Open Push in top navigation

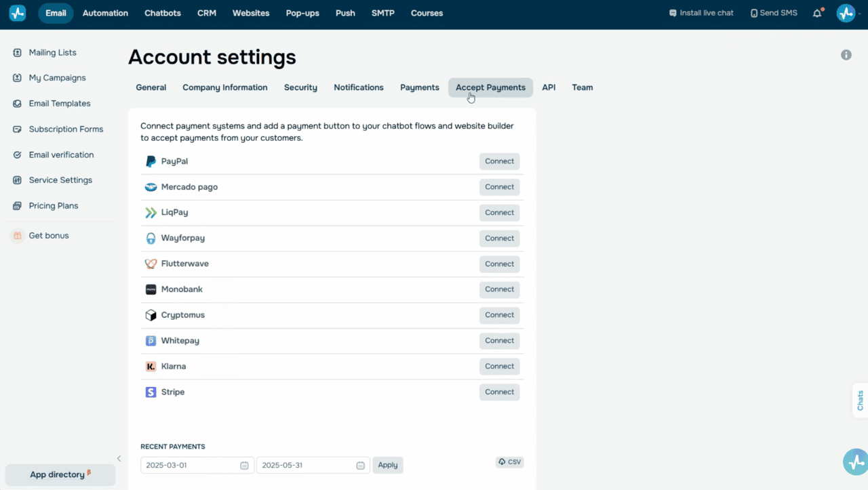(345, 13)
